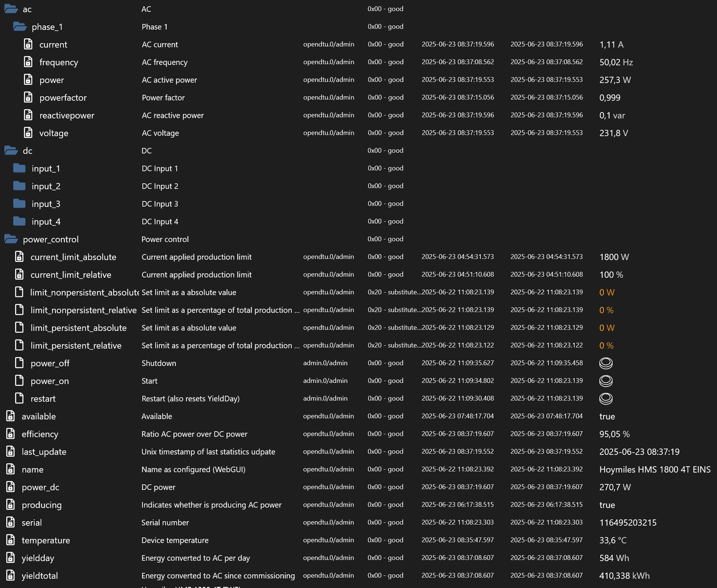Click the 257,3 W power value
Image resolution: width=717 pixels, height=588 pixels.
click(x=615, y=80)
